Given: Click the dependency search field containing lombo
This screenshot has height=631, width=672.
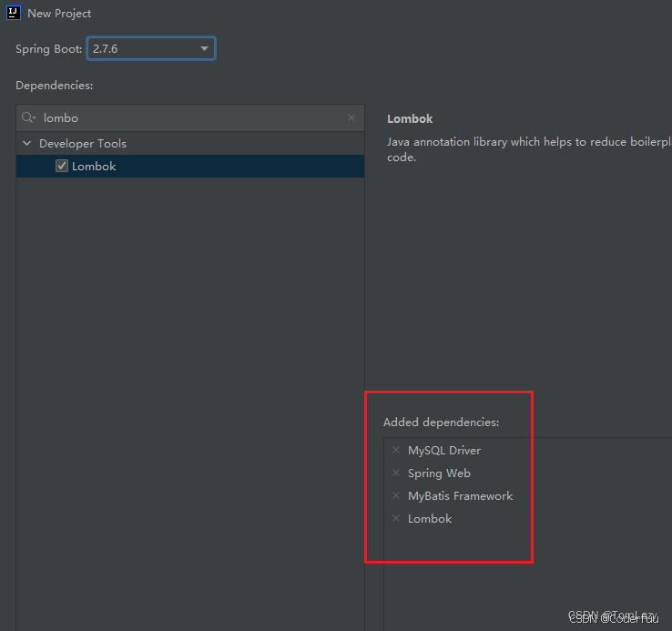Looking at the screenshot, I should tap(190, 117).
